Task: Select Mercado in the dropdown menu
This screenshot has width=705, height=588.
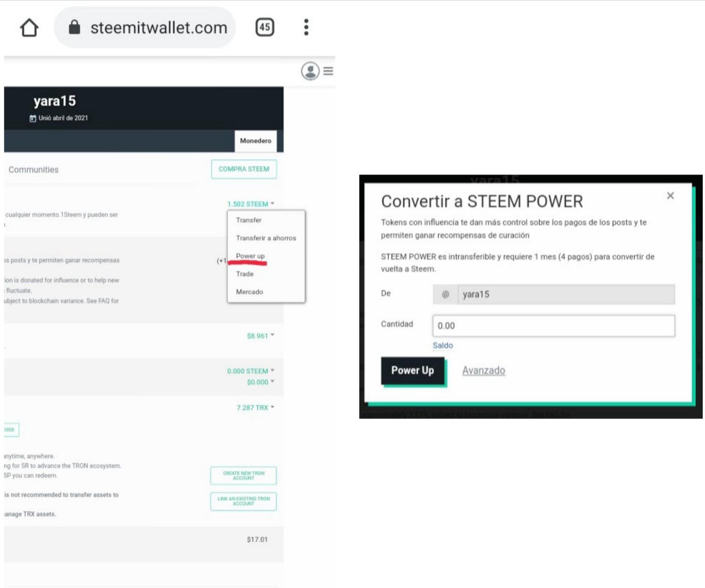Action: pos(250,292)
